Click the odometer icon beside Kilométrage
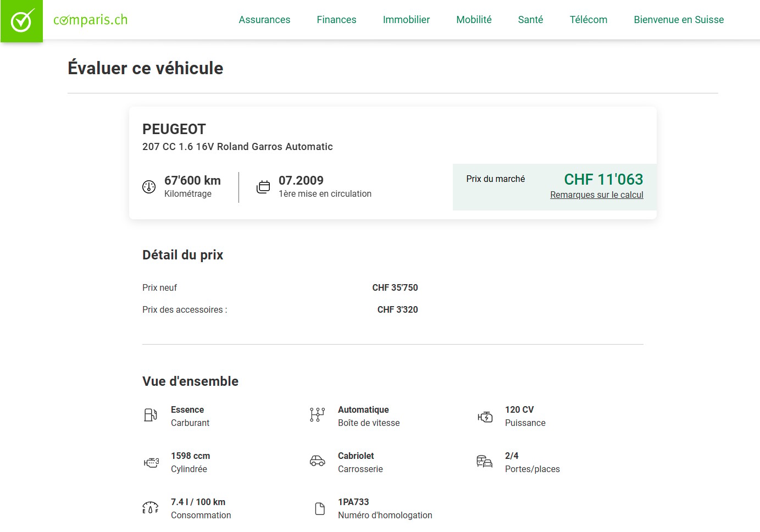 point(149,187)
